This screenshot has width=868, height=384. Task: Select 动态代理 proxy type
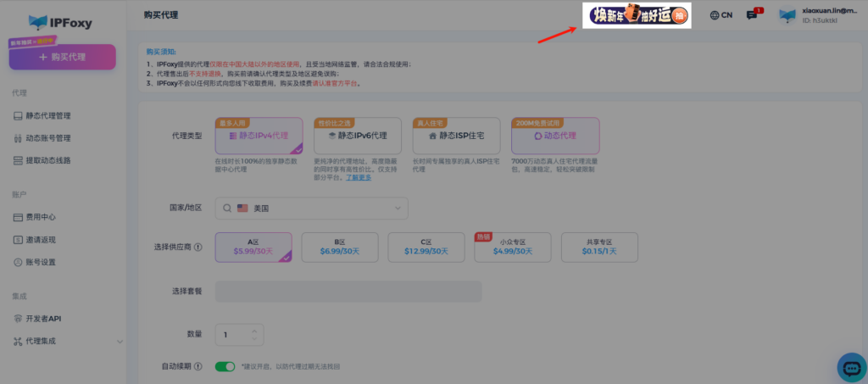click(x=555, y=136)
